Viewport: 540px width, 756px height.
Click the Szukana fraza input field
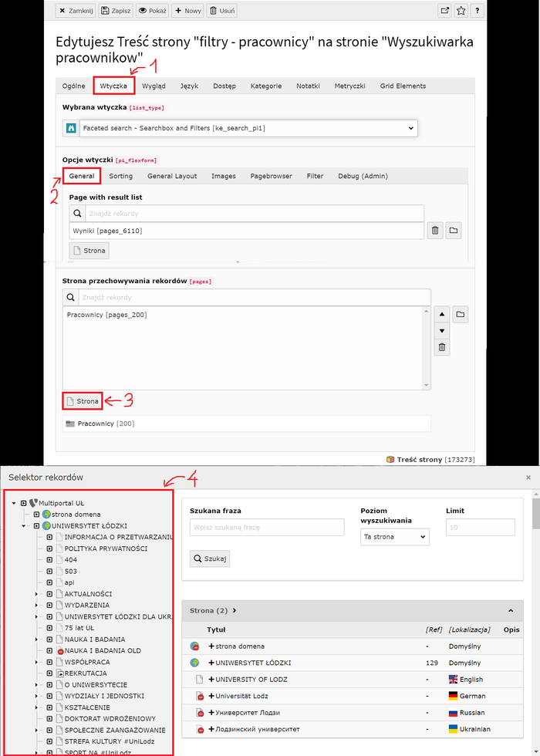267,527
